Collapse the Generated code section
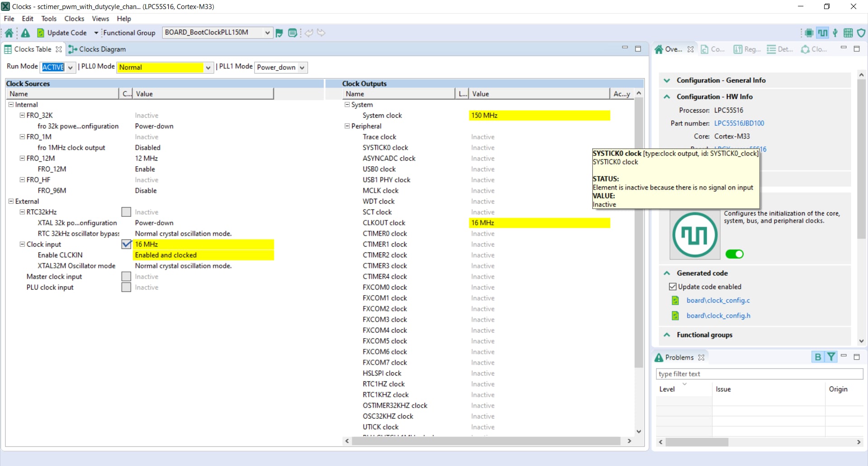 pyautogui.click(x=667, y=273)
